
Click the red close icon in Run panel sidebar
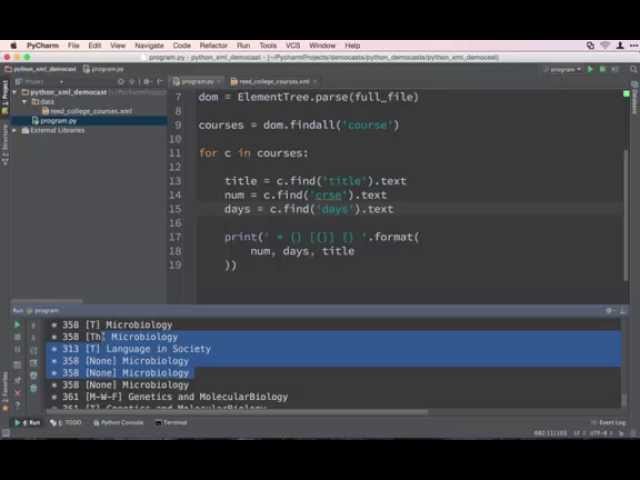(x=18, y=393)
